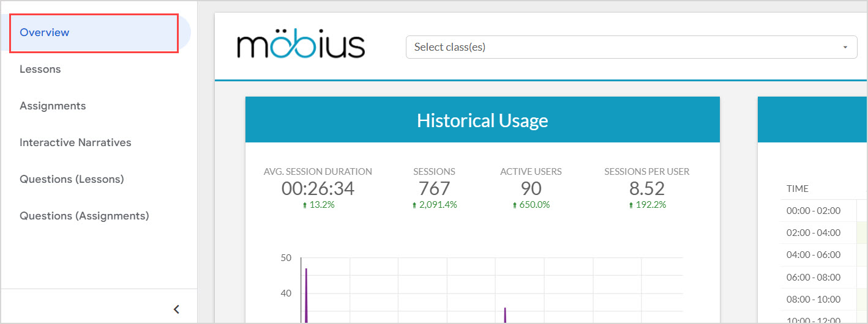Click the average session duration value 00:26:34
868x324 pixels.
pyautogui.click(x=318, y=188)
